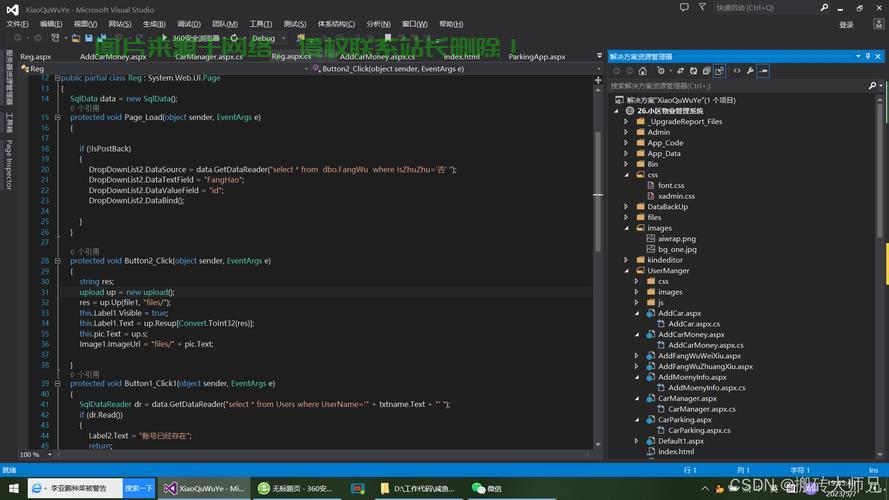Click the Solution Explorer search box
This screenshot has height=500, width=889.
(x=737, y=86)
